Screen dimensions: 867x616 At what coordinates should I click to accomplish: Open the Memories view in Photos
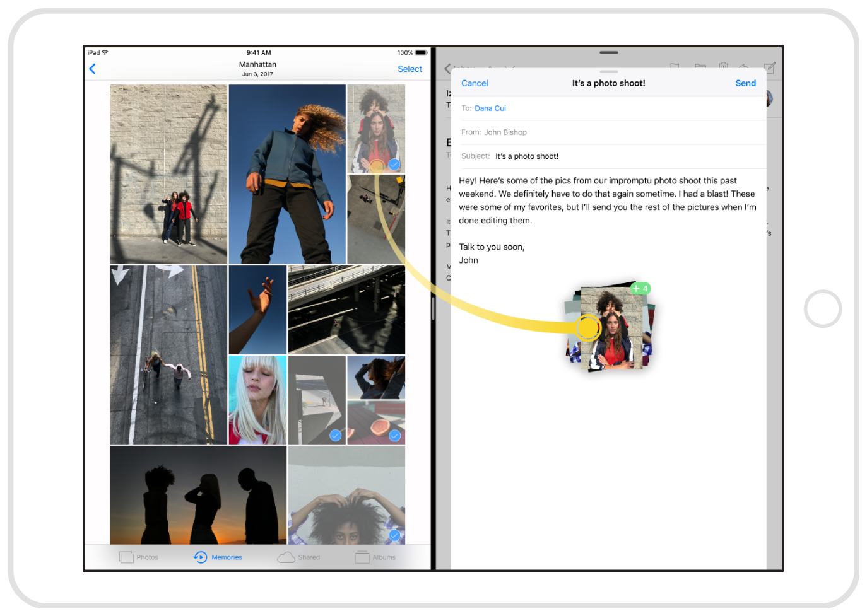coord(218,557)
